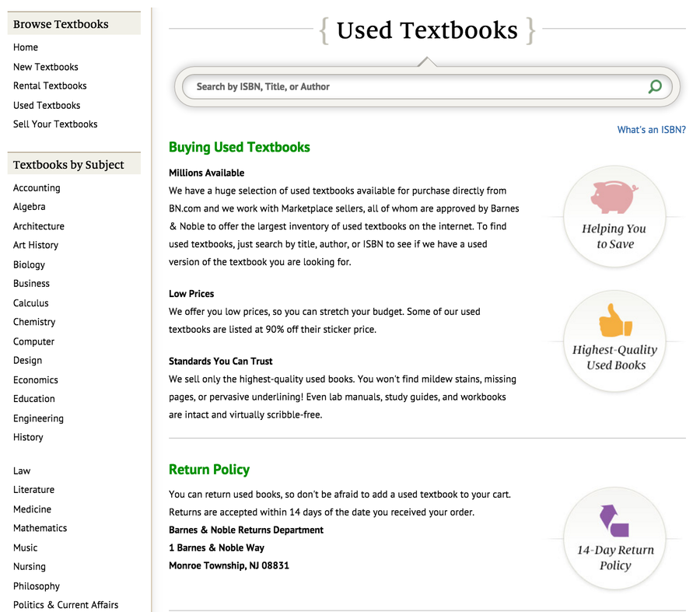Click Barnes & Noble Returns Department text
Image resolution: width=700 pixels, height=612 pixels.
tap(246, 530)
